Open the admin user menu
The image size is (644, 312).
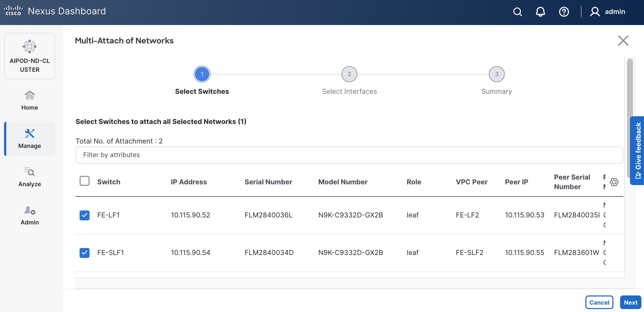[x=608, y=12]
